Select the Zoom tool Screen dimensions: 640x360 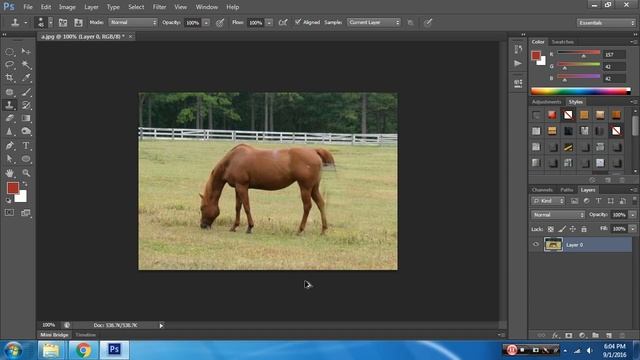coord(26,173)
